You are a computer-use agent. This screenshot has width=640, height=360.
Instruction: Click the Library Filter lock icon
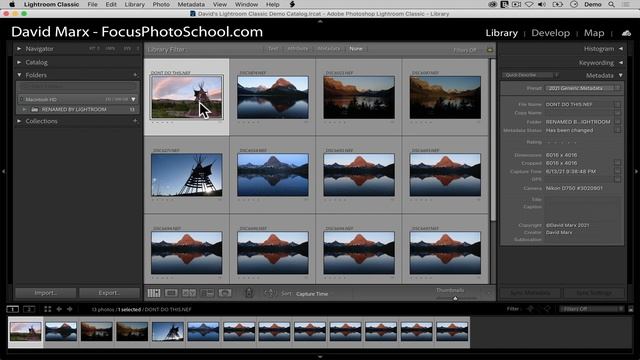[489, 50]
